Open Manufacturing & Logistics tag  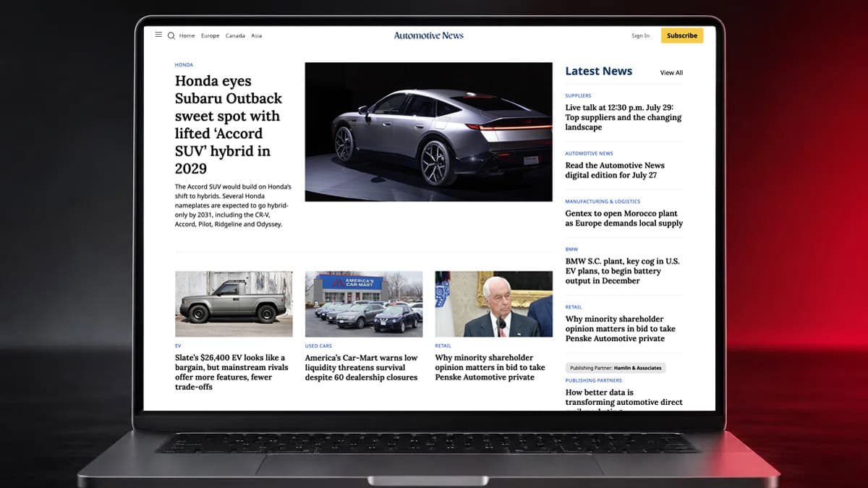pyautogui.click(x=603, y=202)
